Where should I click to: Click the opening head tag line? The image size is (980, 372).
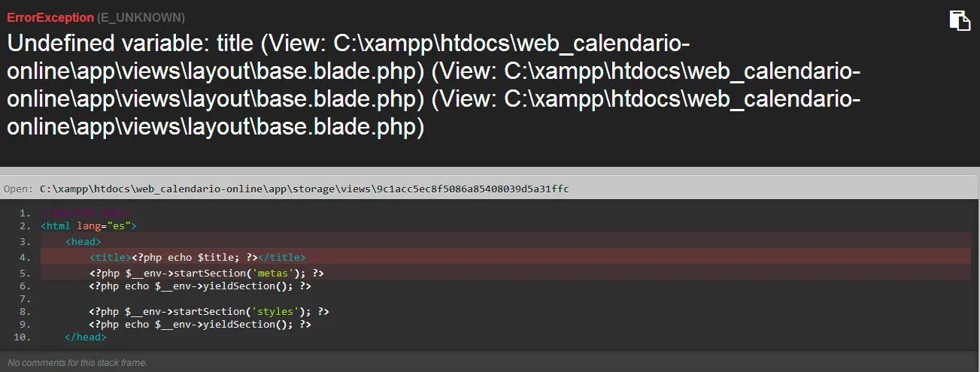(x=83, y=241)
